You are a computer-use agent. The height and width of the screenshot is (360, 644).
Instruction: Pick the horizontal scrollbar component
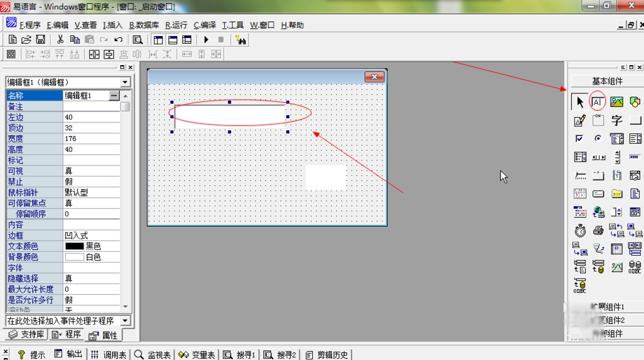[x=598, y=157]
